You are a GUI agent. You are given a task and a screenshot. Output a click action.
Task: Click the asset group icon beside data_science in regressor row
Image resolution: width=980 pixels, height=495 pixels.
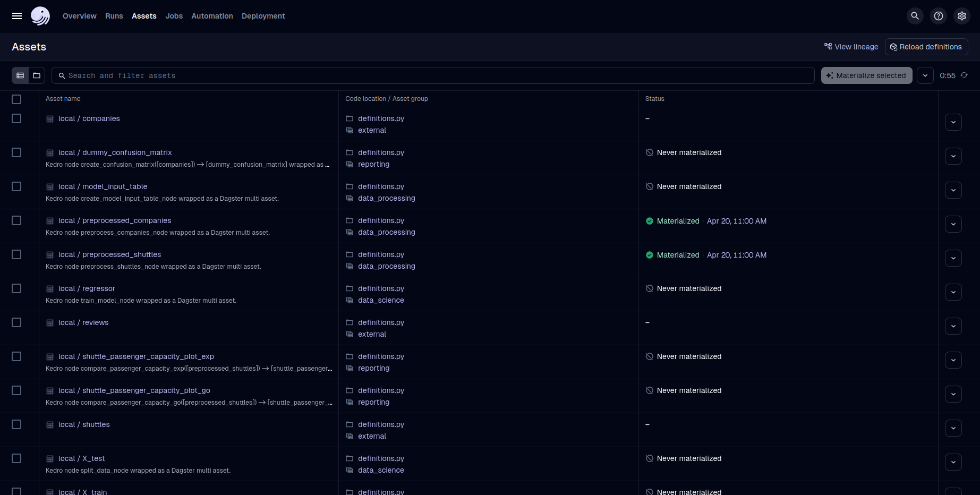pyautogui.click(x=350, y=300)
